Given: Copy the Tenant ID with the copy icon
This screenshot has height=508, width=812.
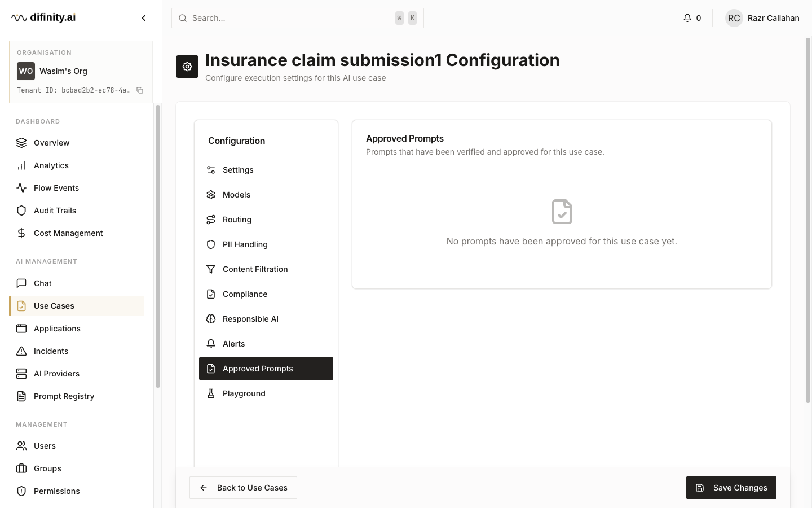Looking at the screenshot, I should point(140,90).
